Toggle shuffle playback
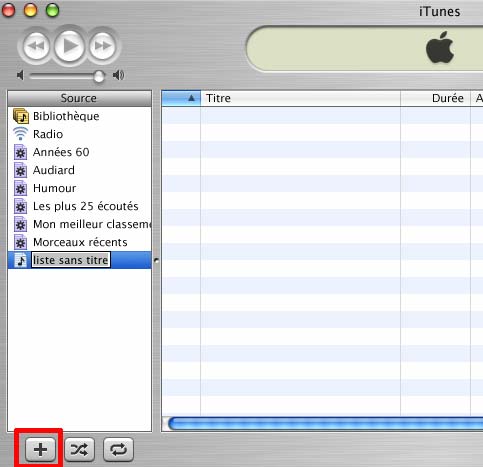Image resolution: width=483 pixels, height=467 pixels. coord(79,449)
